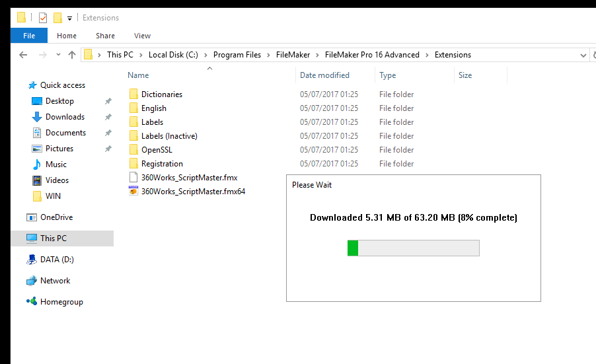Open the Share ribbon tab
Image resolution: width=596 pixels, height=364 pixels.
pyautogui.click(x=105, y=36)
